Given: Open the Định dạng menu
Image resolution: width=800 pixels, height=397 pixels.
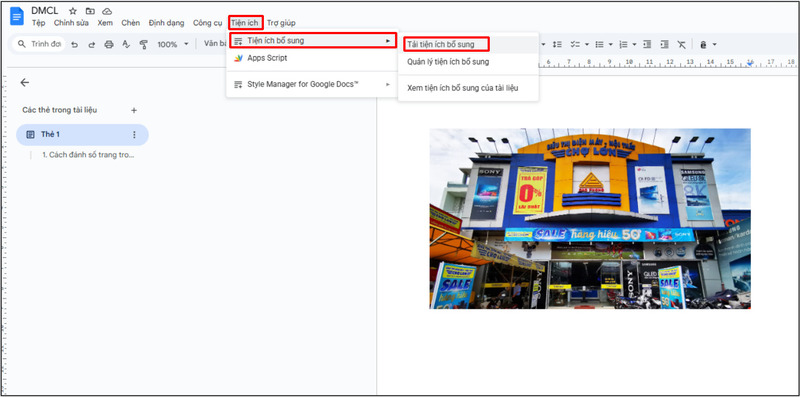Looking at the screenshot, I should point(166,23).
